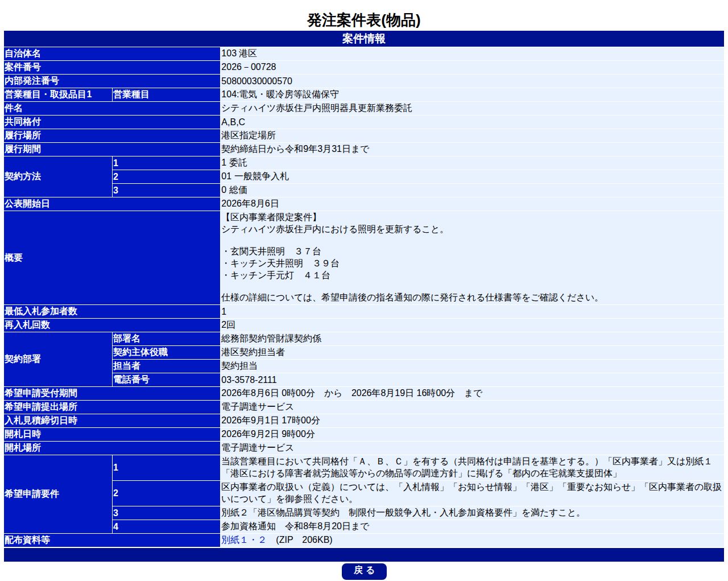
Task: Select contract method value 1 委託
Action: tap(234, 163)
